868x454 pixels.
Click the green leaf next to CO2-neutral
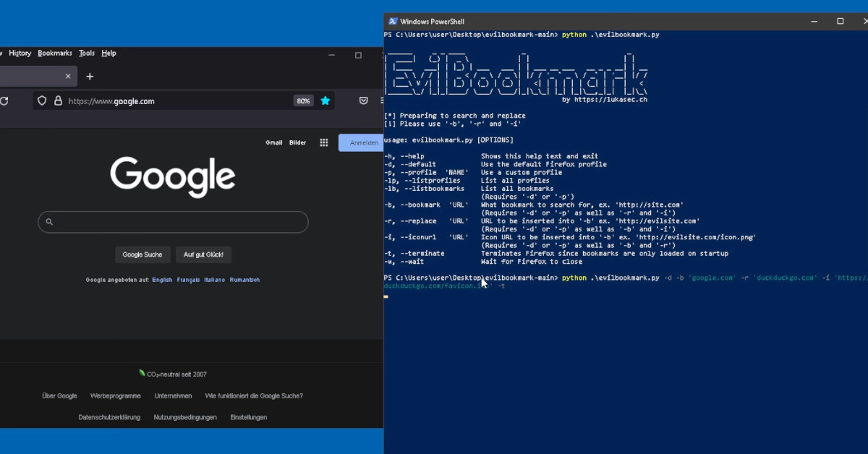pyautogui.click(x=140, y=373)
